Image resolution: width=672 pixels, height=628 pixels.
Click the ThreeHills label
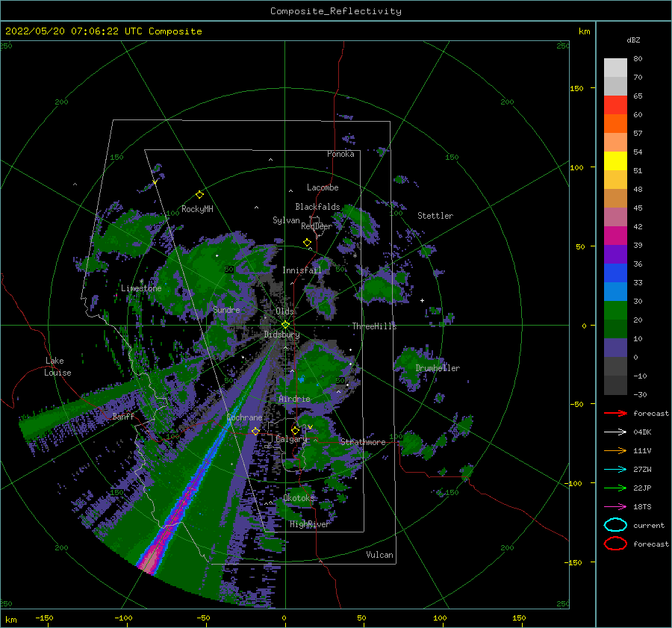pyautogui.click(x=375, y=326)
